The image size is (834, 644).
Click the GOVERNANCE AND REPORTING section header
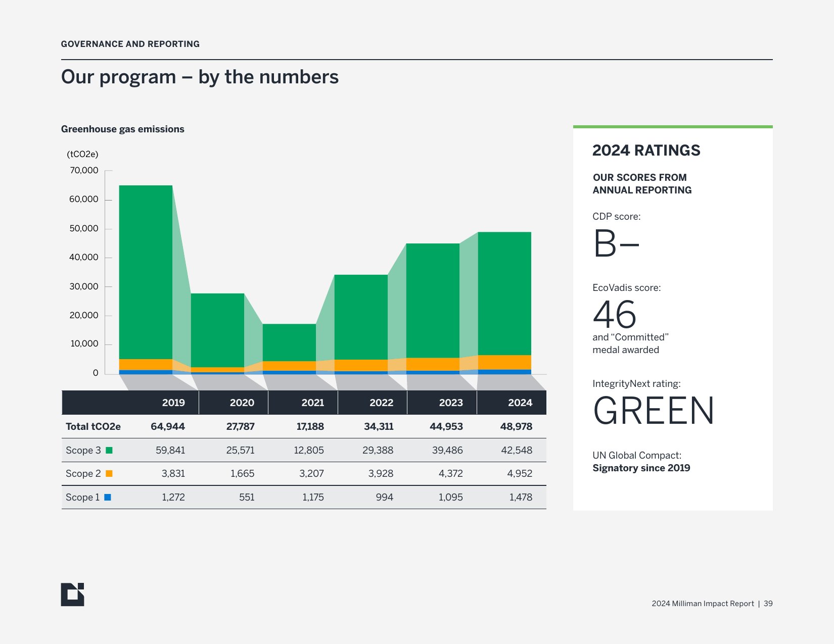click(x=130, y=44)
